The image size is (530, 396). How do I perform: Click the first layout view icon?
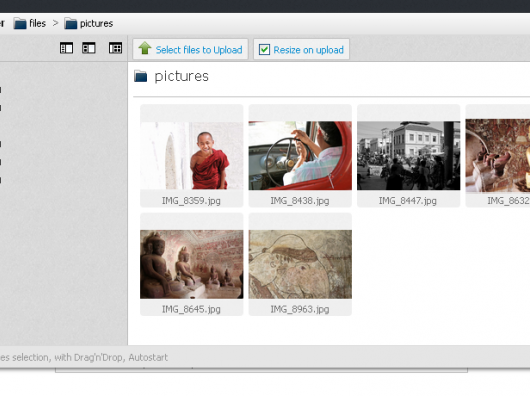pyautogui.click(x=66, y=48)
